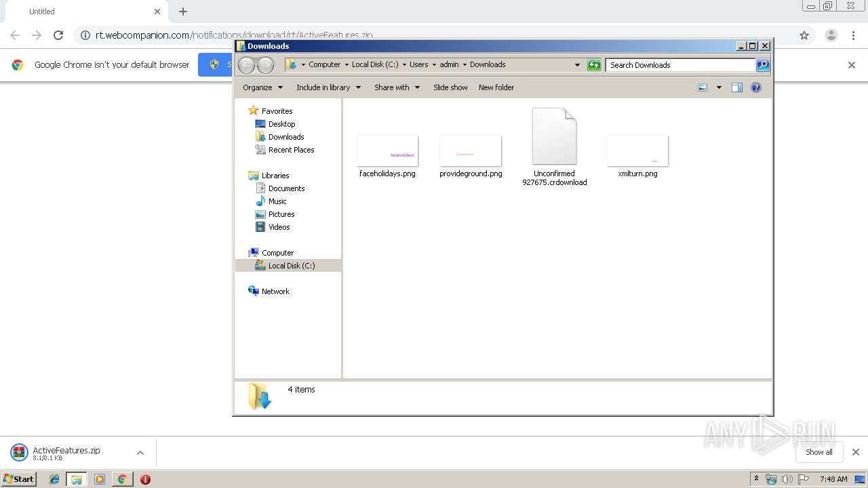Click admin breadcrumb segment
Viewport: 868px width, 488px height.
click(x=449, y=64)
